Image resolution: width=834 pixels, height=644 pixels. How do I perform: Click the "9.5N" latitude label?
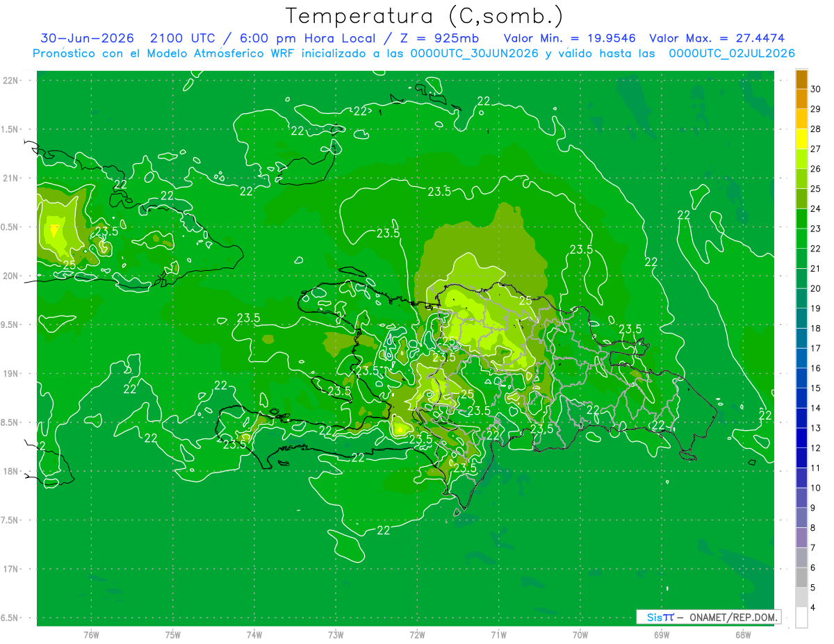(10, 324)
